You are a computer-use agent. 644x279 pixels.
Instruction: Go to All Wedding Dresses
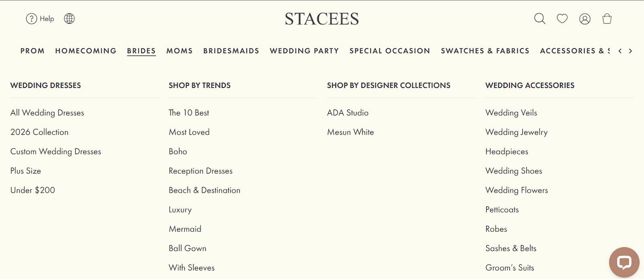pos(47,113)
